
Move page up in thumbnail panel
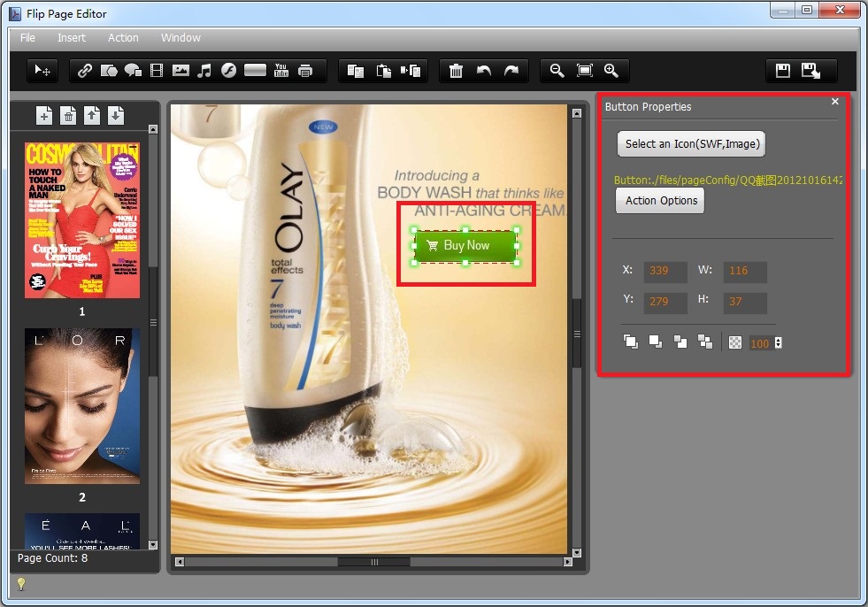pos(92,116)
